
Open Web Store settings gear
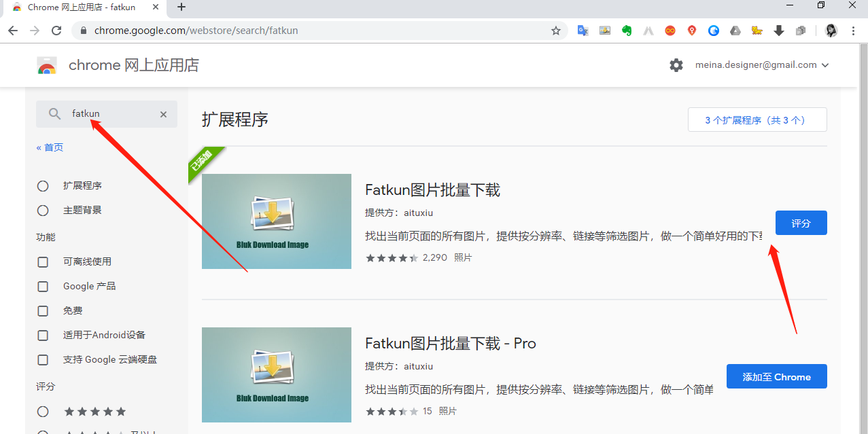tap(676, 65)
